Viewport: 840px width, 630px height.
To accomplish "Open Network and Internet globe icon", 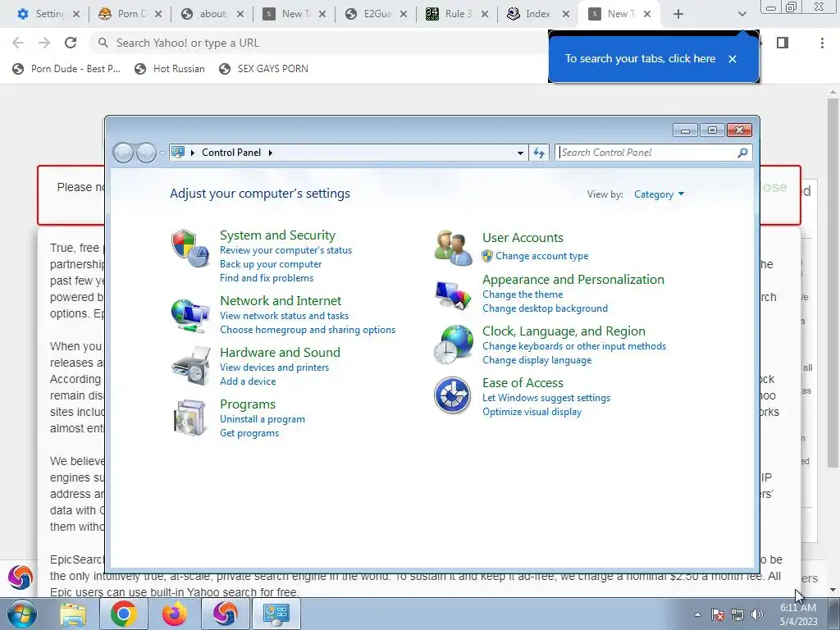I will coord(190,316).
